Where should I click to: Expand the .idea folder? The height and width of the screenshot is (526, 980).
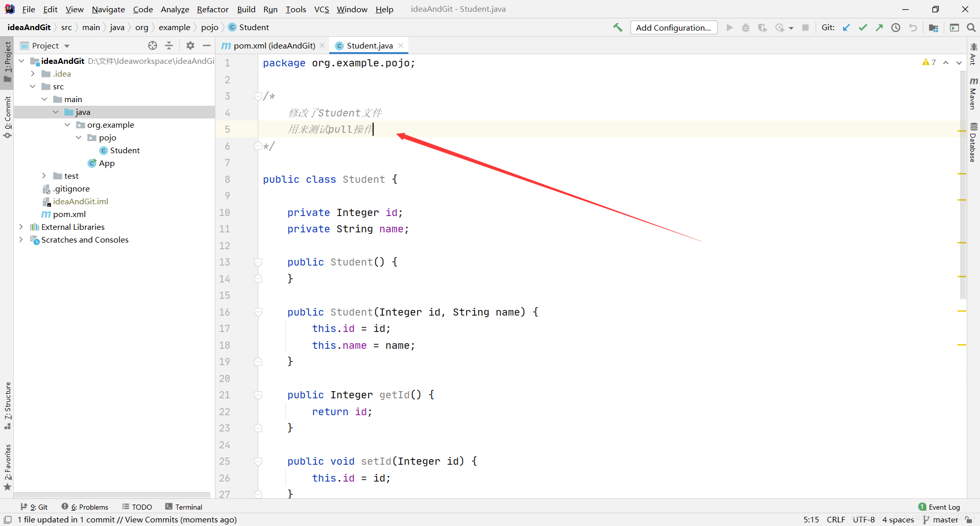click(33, 74)
